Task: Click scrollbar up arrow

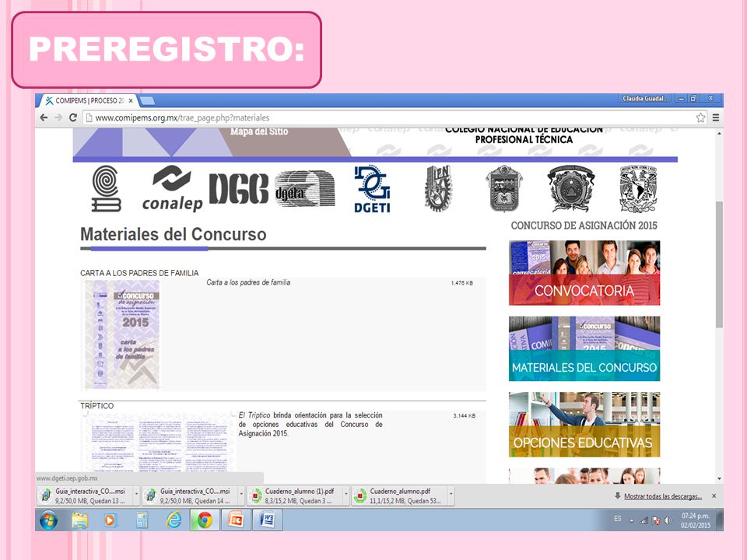Action: 719,134
